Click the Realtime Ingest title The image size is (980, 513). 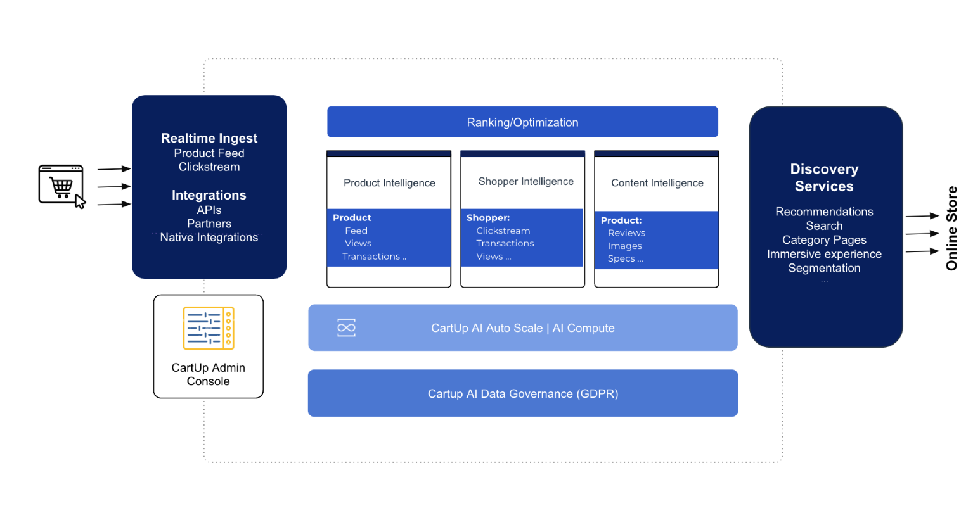click(209, 138)
